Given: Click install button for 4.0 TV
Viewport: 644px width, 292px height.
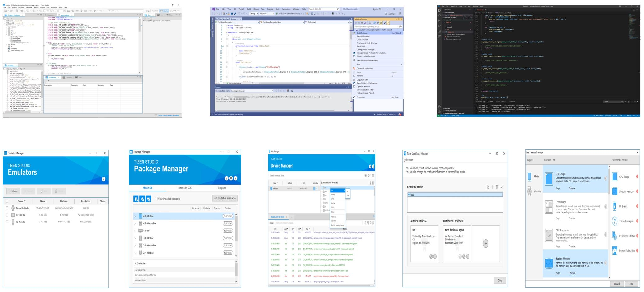Looking at the screenshot, I should pos(228,231).
